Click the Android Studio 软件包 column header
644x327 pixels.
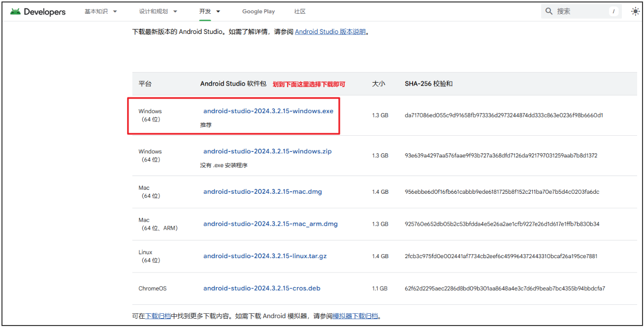click(x=233, y=84)
